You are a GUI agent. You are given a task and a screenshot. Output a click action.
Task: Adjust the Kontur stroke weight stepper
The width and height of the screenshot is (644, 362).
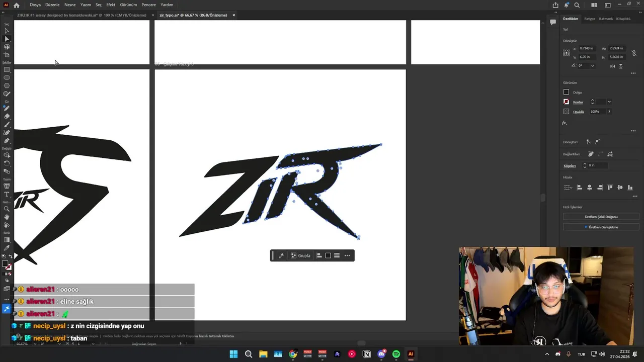point(592,102)
